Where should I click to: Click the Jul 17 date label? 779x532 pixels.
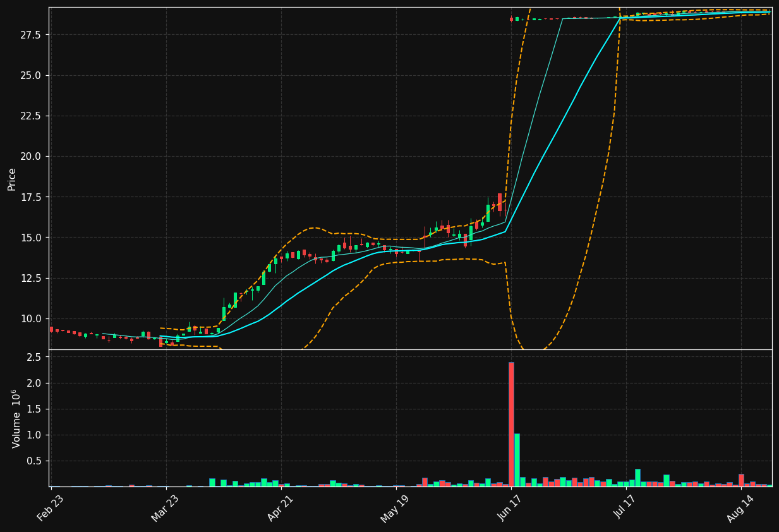tap(625, 508)
